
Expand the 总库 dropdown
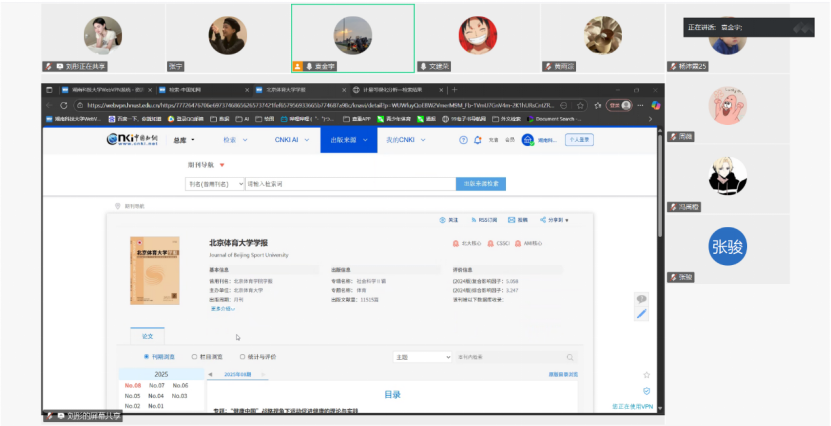point(184,140)
